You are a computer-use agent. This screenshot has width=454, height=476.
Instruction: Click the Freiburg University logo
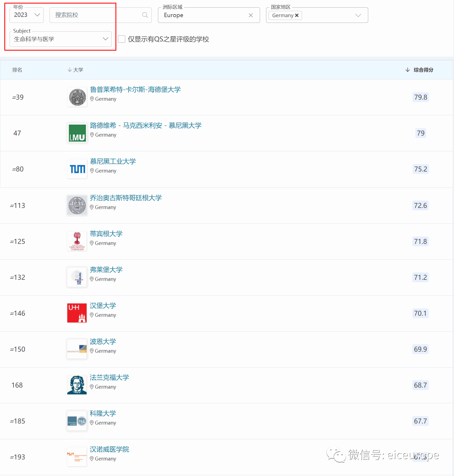pos(77,277)
